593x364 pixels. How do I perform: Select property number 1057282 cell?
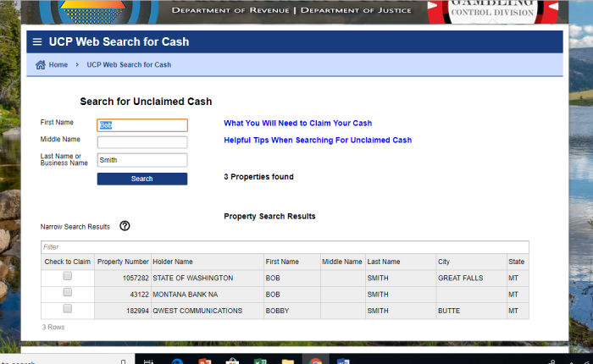pyautogui.click(x=123, y=279)
